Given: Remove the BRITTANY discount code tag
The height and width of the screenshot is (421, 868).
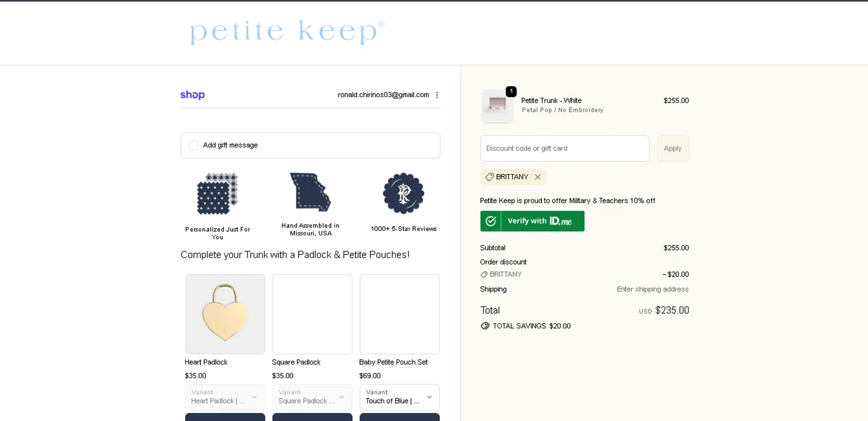Looking at the screenshot, I should click(x=538, y=177).
